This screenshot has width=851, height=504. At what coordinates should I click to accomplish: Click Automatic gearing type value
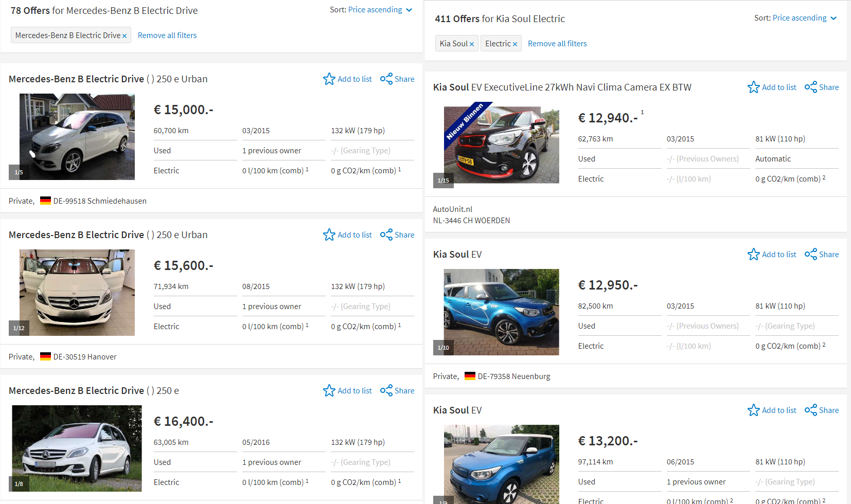point(773,159)
